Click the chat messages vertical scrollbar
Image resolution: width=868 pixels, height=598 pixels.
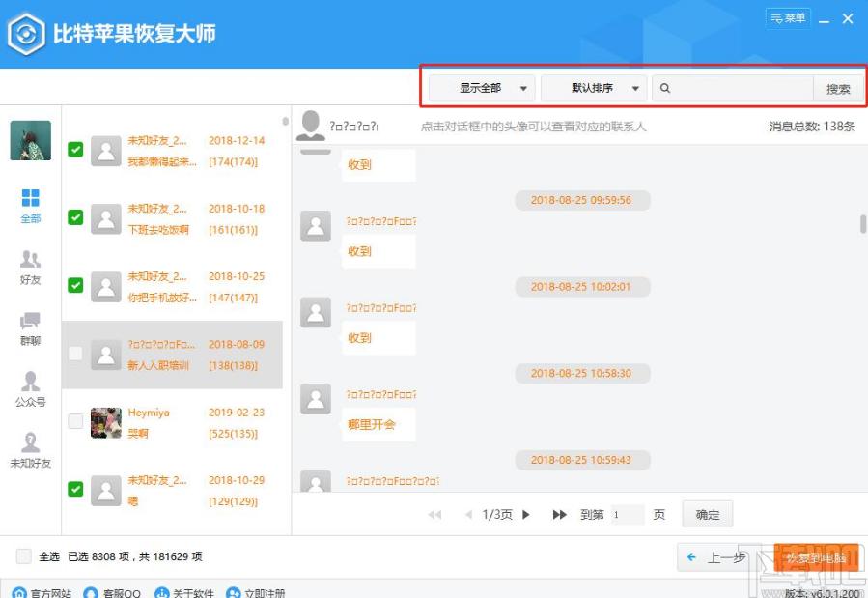[x=863, y=223]
